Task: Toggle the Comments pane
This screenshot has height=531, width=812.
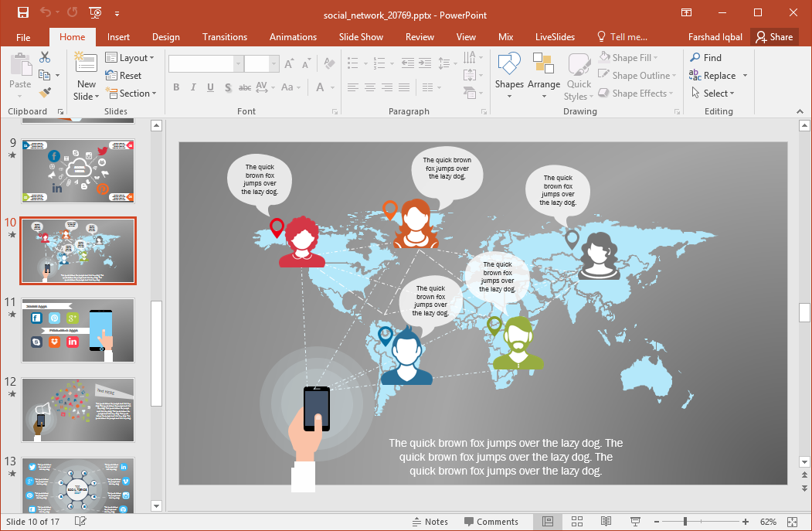Action: (490, 522)
